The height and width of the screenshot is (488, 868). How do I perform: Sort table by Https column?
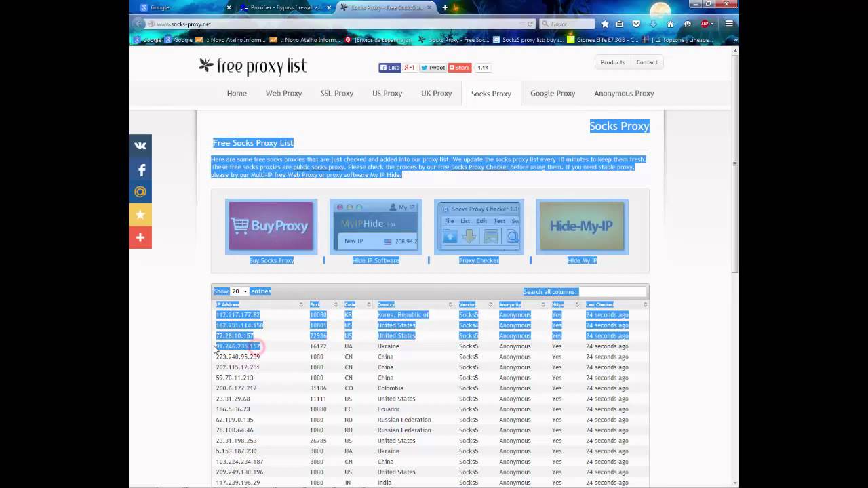(566, 304)
